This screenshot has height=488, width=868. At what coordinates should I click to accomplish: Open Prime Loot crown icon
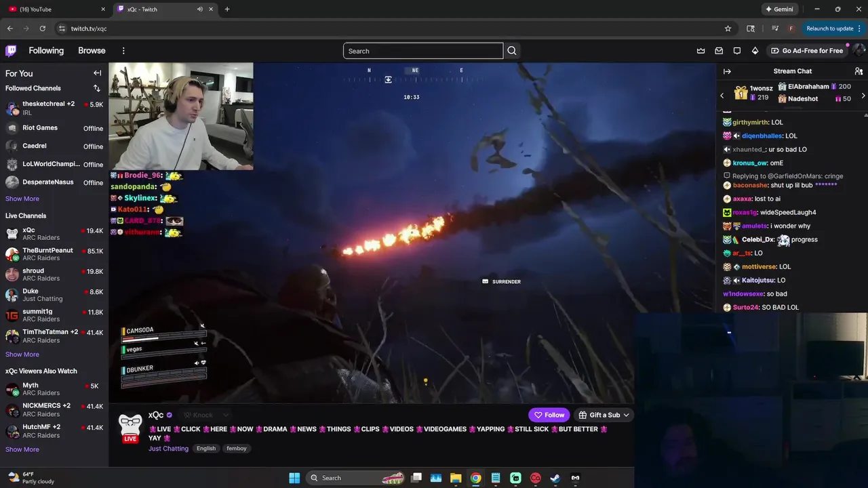(x=701, y=51)
